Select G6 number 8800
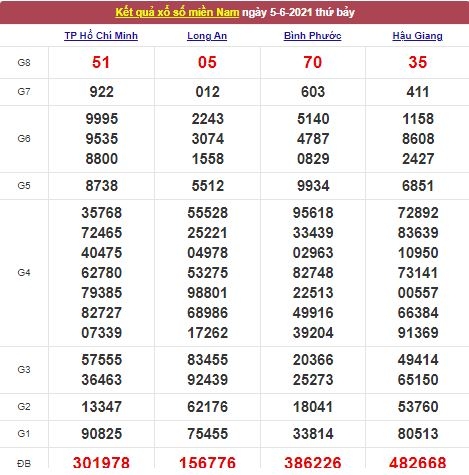469x475 pixels. click(x=102, y=159)
